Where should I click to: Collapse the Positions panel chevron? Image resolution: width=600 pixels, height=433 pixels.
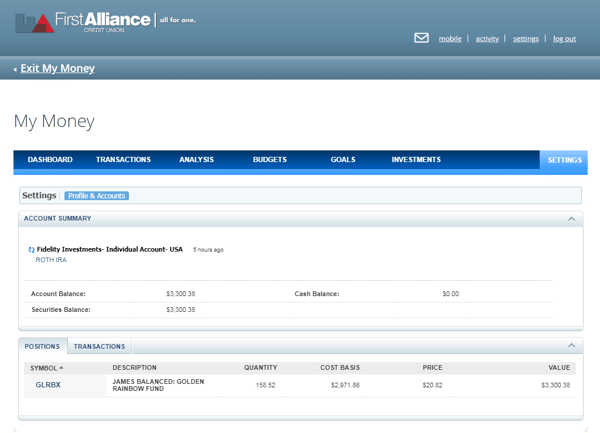tap(571, 346)
